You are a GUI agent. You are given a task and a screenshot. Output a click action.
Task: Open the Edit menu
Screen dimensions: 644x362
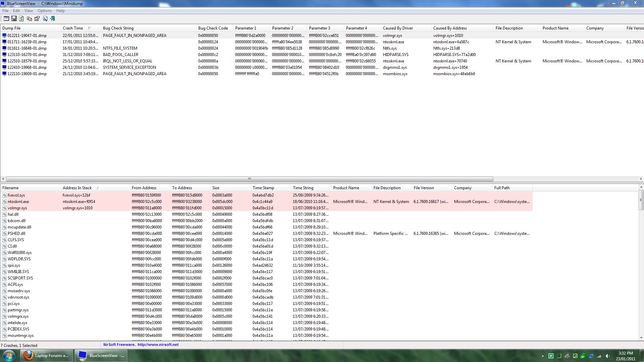tap(16, 11)
